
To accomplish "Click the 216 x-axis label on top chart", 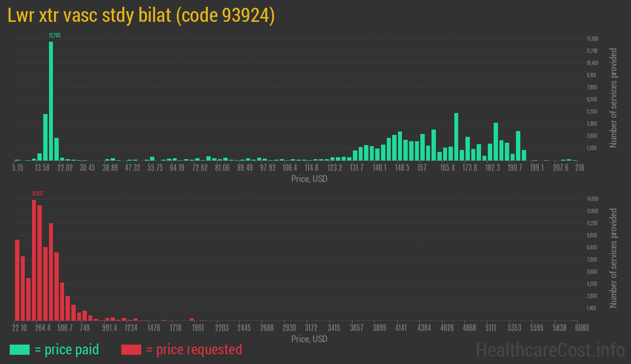I will [580, 167].
